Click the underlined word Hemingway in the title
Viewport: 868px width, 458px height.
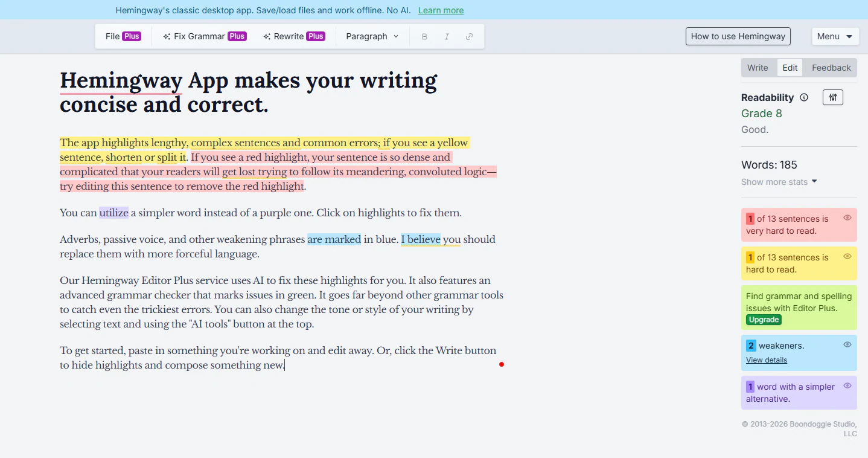[121, 80]
